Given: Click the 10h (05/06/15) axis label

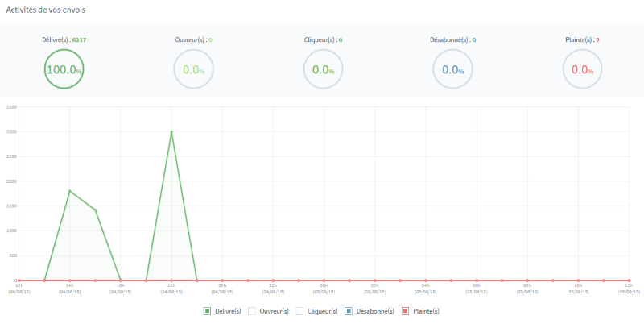Looking at the screenshot, I should point(578,289).
